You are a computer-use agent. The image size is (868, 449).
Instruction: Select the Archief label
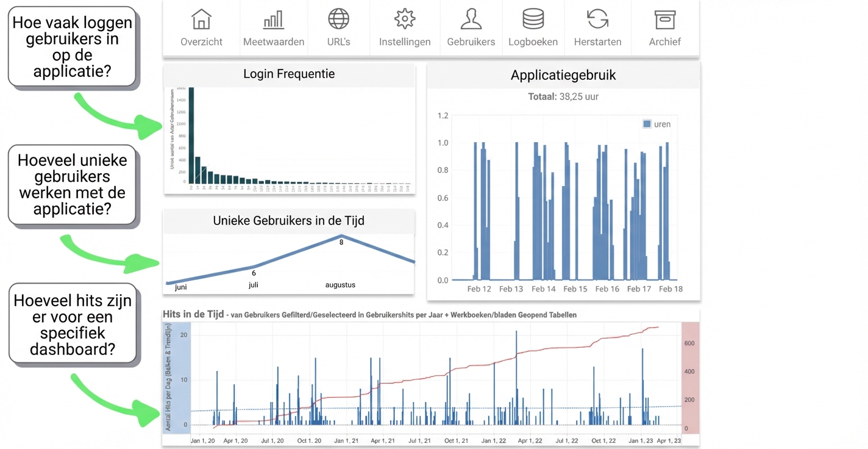click(x=665, y=42)
